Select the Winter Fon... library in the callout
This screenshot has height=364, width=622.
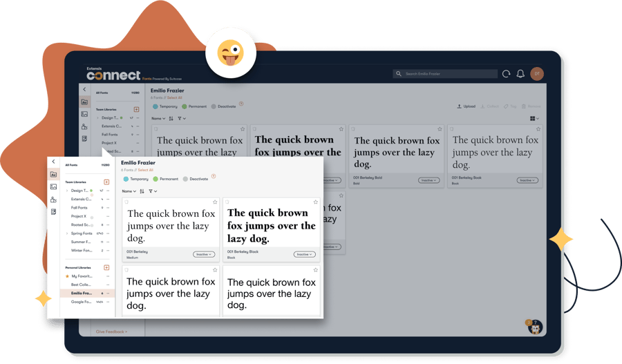pyautogui.click(x=82, y=251)
